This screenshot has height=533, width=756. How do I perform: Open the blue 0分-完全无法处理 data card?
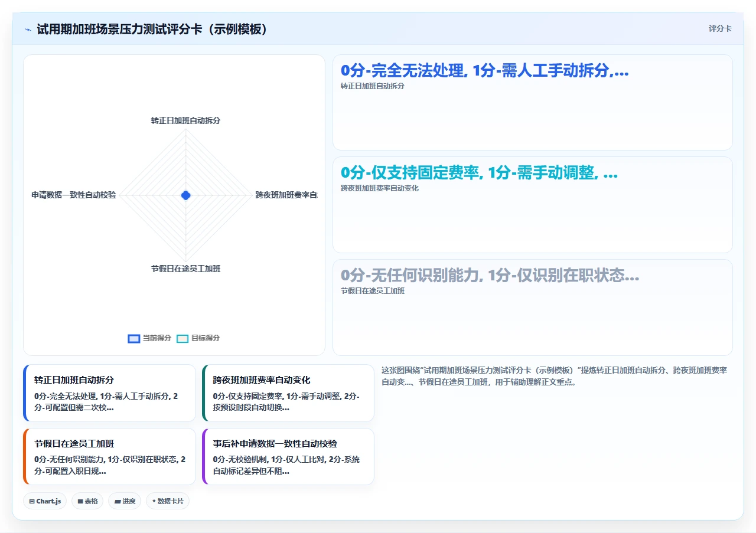(x=533, y=103)
